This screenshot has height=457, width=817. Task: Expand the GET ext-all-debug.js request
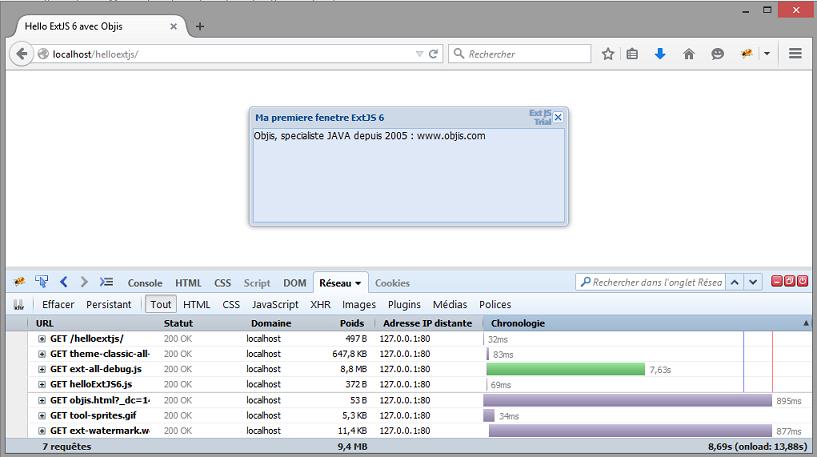tap(42, 369)
